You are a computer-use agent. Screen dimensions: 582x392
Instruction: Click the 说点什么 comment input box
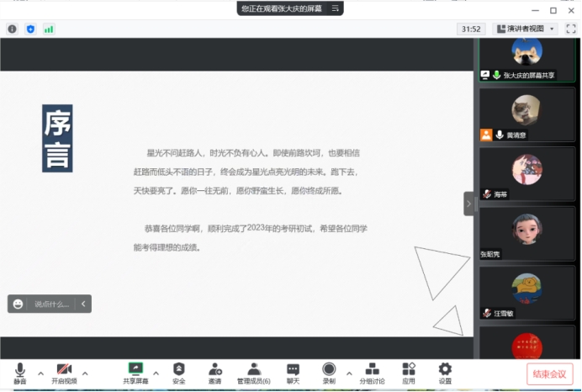point(51,304)
